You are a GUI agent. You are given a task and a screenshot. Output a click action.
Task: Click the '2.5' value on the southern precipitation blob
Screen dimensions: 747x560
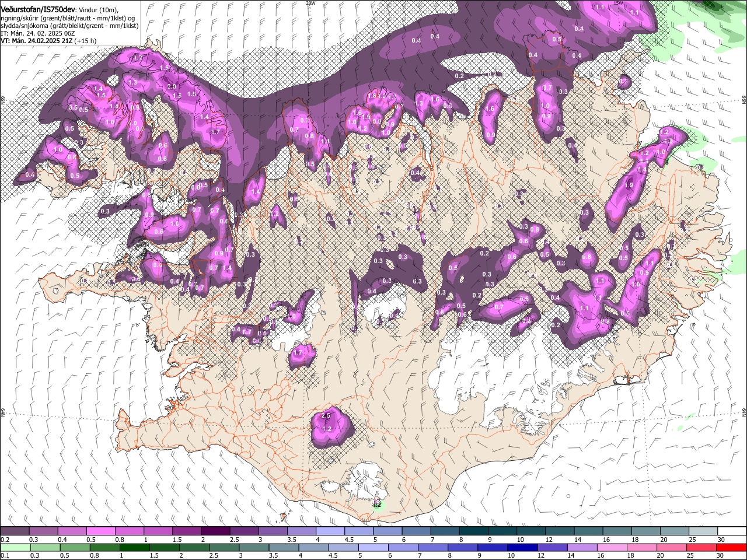coord(326,415)
